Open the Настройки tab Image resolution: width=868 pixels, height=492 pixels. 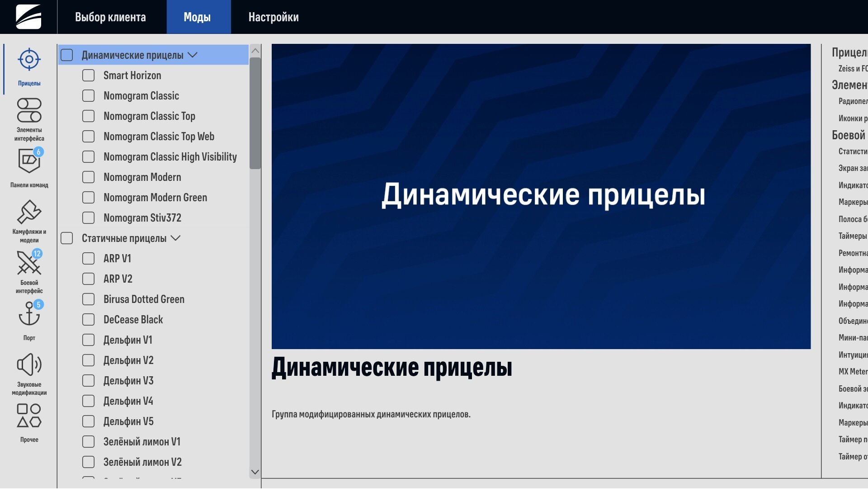point(274,17)
